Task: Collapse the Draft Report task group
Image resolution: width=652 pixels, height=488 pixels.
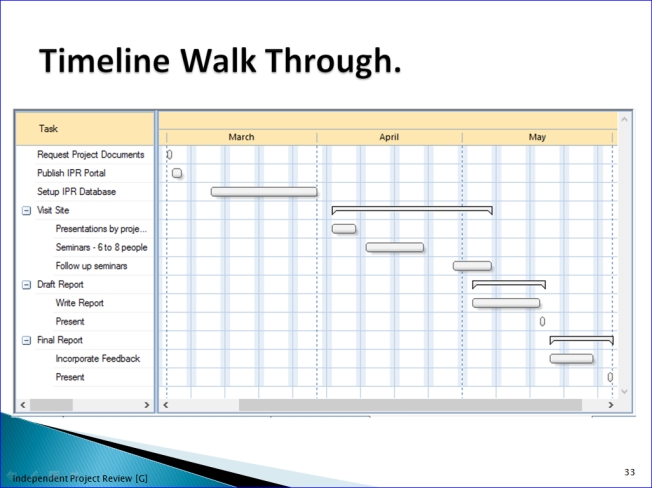Action: click(26, 285)
